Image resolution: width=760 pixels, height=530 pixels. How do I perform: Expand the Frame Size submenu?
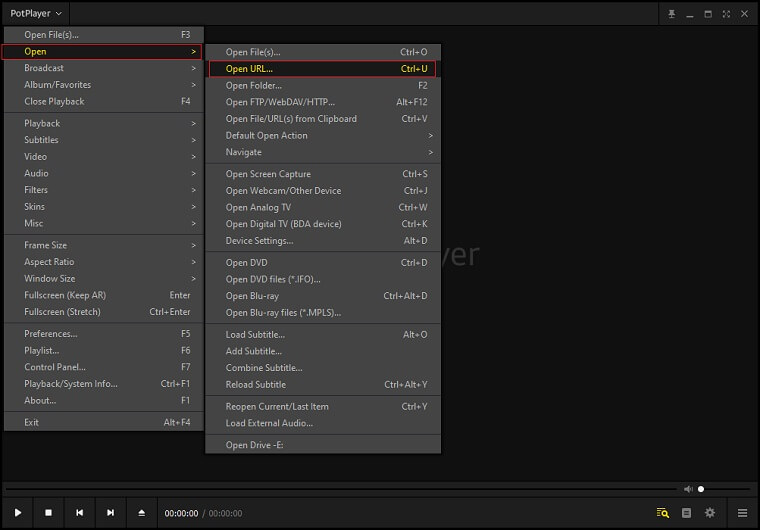(x=104, y=245)
